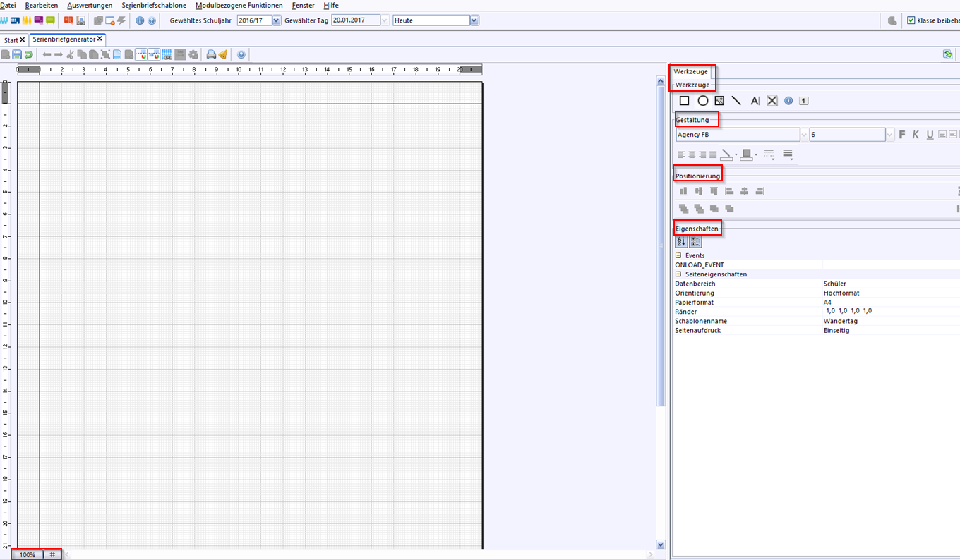This screenshot has height=560, width=960.
Task: Click the printer icon in generator toolbar
Action: coord(210,54)
